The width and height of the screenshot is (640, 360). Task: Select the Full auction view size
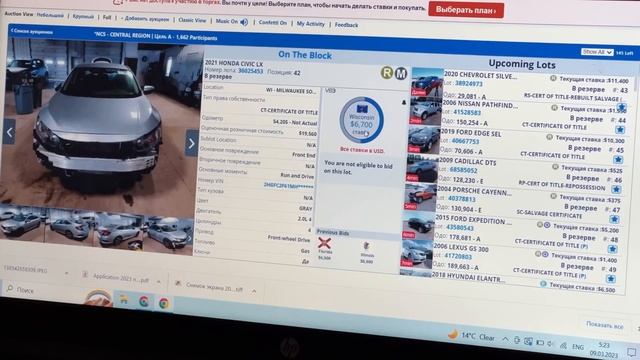[107, 17]
